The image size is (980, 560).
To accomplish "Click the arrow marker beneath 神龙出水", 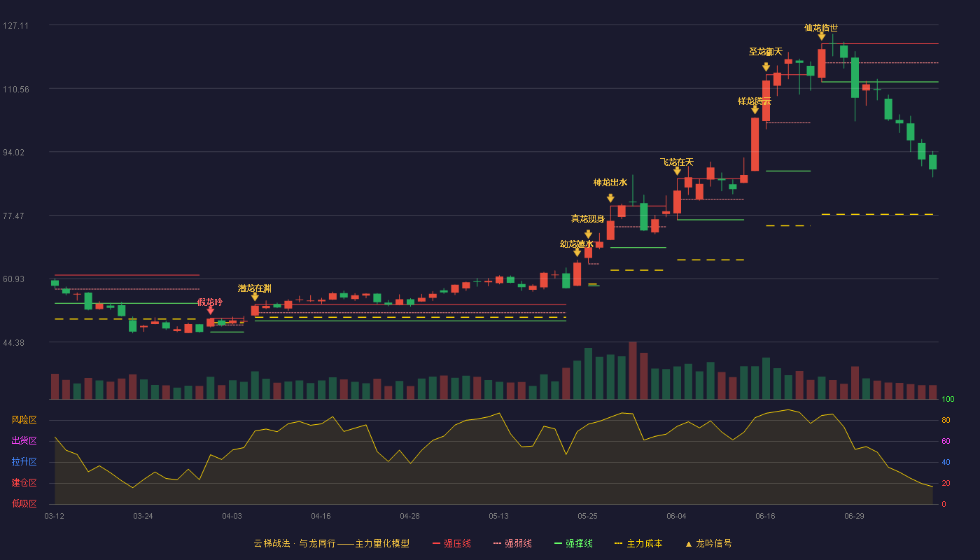I will [610, 198].
